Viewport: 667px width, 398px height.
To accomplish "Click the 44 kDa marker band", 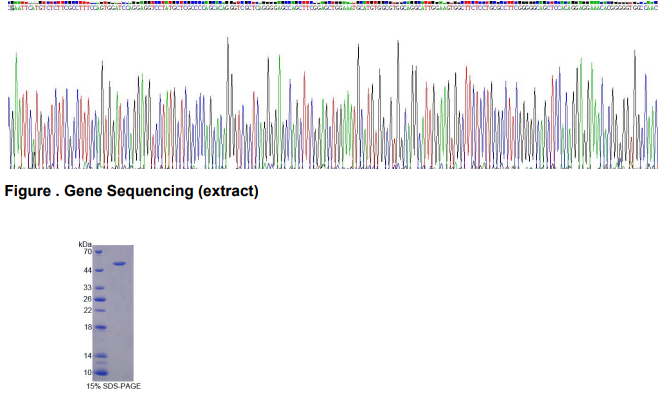I will [x=99, y=270].
